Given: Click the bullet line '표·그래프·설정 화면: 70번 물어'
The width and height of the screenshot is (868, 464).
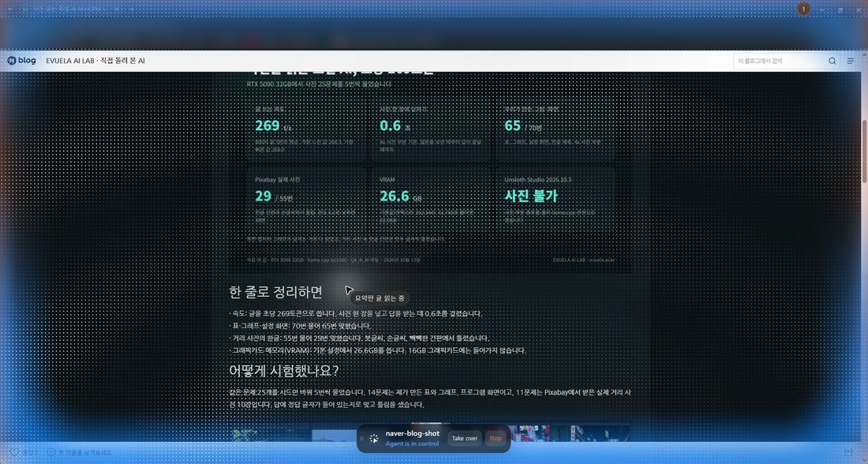Looking at the screenshot, I should click(300, 326).
